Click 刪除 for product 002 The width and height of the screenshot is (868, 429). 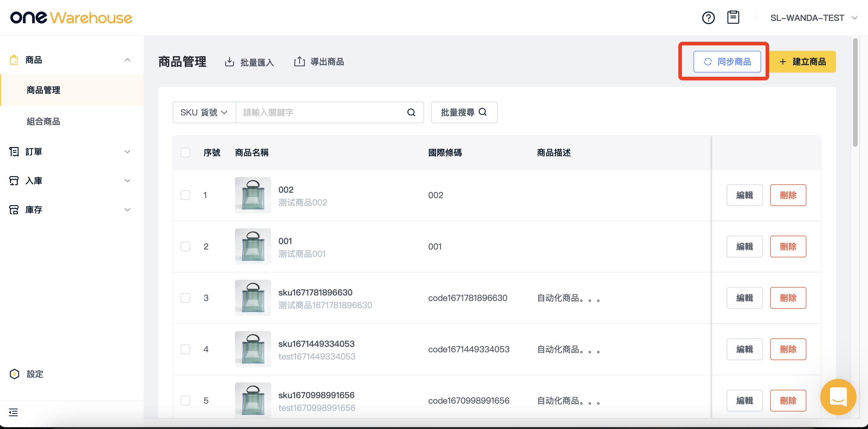[788, 195]
